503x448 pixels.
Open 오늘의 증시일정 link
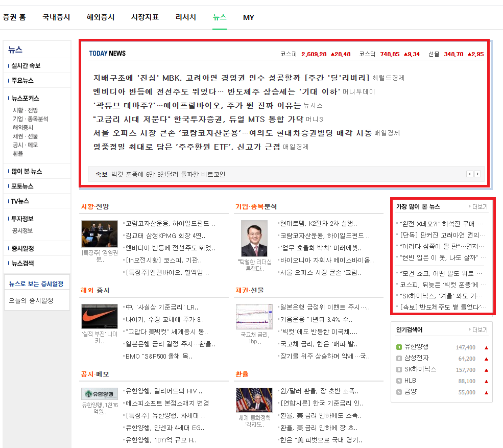[x=31, y=301]
